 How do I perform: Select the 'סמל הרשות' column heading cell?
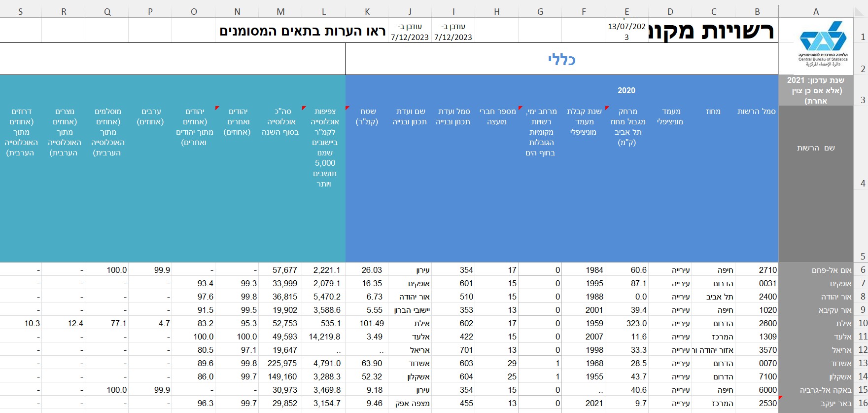point(756,112)
